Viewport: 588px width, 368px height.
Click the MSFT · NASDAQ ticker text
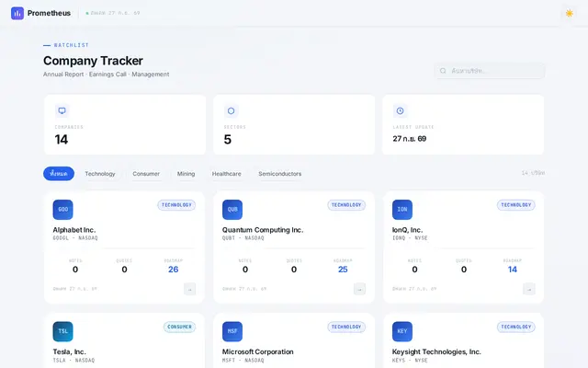pyautogui.click(x=243, y=360)
